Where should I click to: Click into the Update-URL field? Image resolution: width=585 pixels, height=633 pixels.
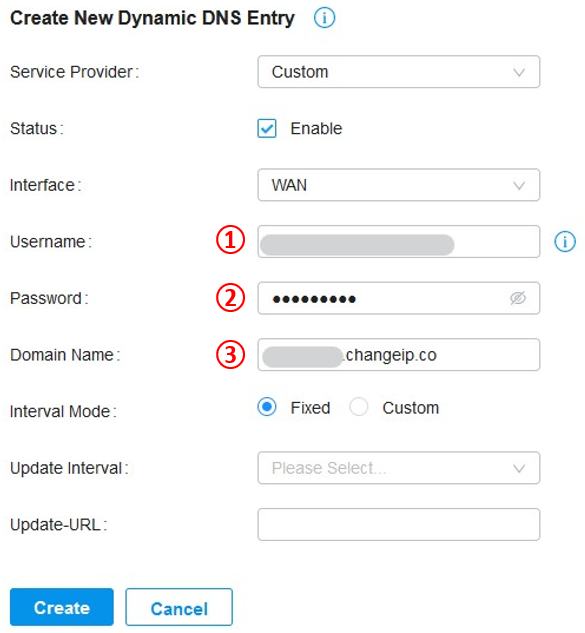pyautogui.click(x=398, y=524)
